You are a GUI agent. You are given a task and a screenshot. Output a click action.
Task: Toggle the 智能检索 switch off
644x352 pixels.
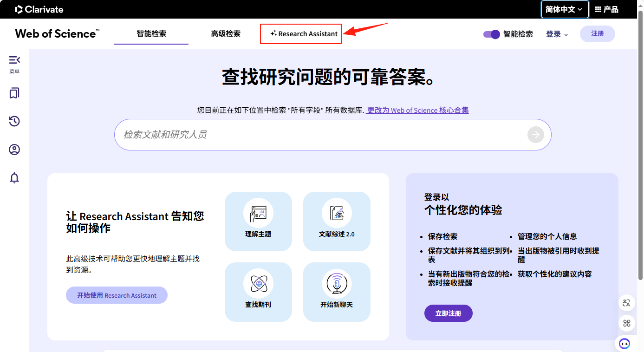(x=491, y=34)
